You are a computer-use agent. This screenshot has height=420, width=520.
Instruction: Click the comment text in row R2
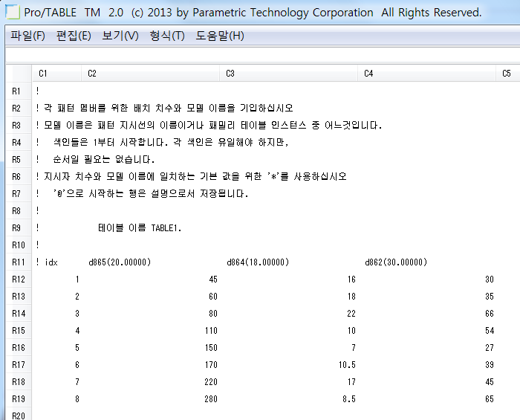pos(164,108)
